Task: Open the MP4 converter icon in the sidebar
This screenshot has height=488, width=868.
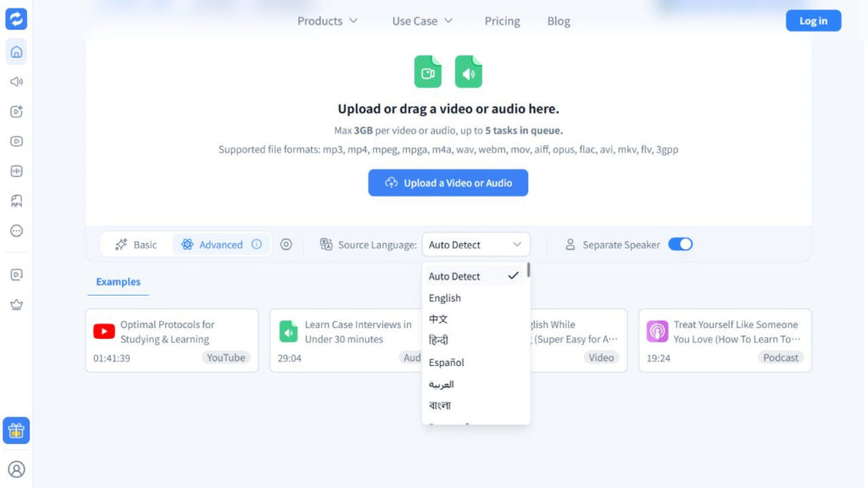Action: point(17,201)
